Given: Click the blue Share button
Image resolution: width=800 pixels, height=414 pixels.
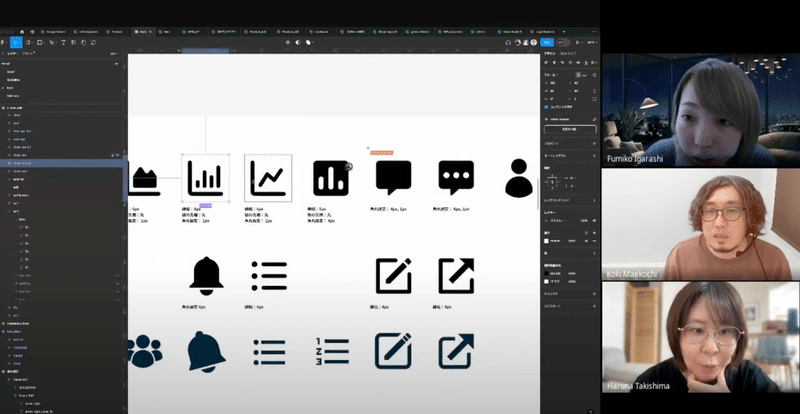Looking at the screenshot, I should click(x=547, y=42).
